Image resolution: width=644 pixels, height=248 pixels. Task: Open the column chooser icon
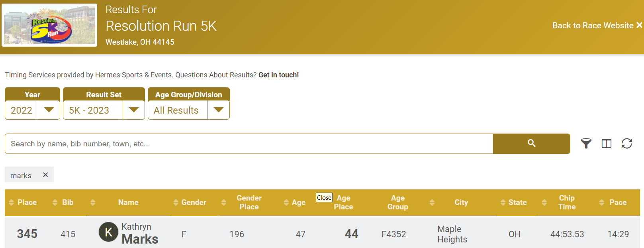click(x=606, y=144)
